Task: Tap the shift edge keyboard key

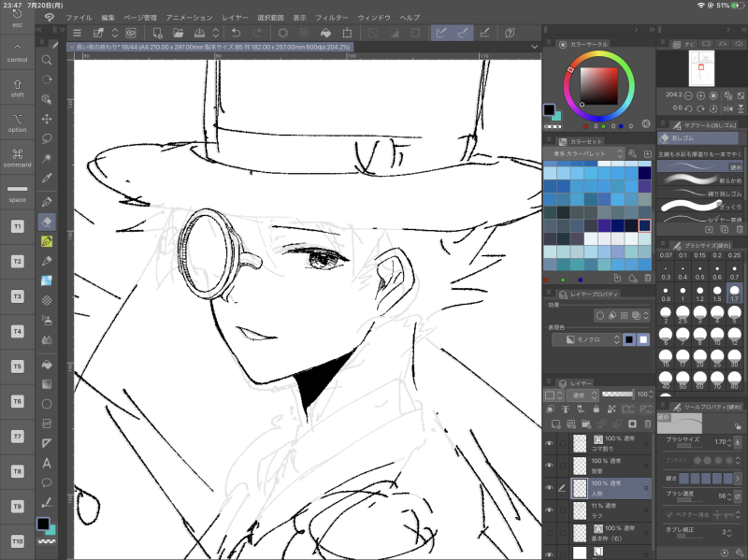Action: coord(17,88)
